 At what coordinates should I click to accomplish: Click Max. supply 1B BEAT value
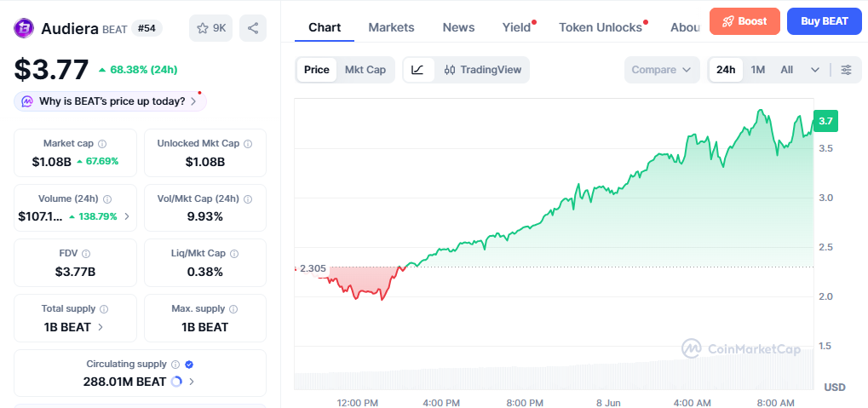coord(204,327)
